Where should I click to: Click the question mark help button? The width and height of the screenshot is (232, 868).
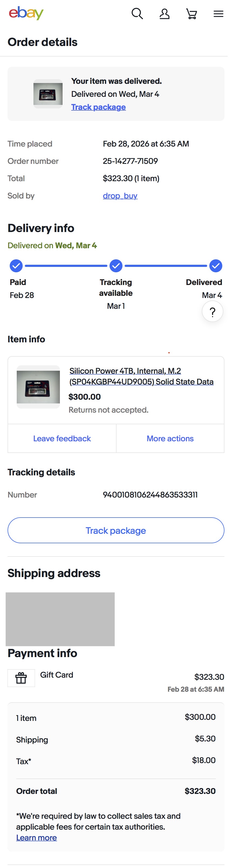(x=213, y=312)
